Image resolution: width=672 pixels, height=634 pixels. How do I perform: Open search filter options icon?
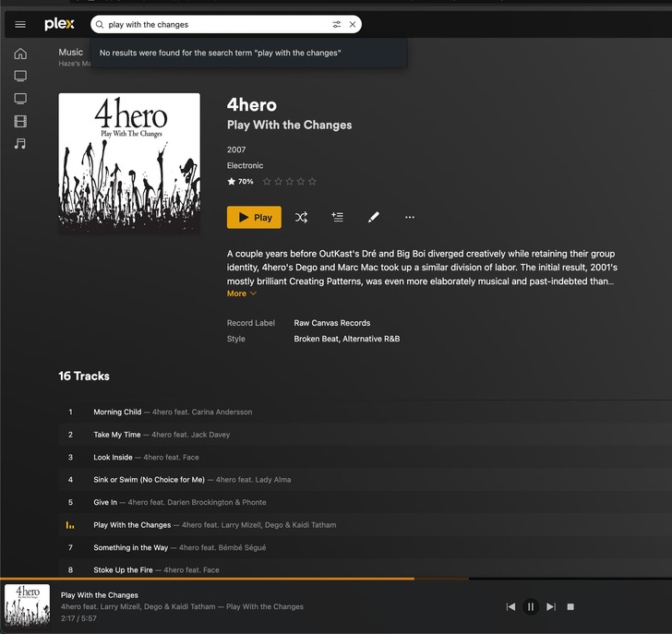coord(337,24)
